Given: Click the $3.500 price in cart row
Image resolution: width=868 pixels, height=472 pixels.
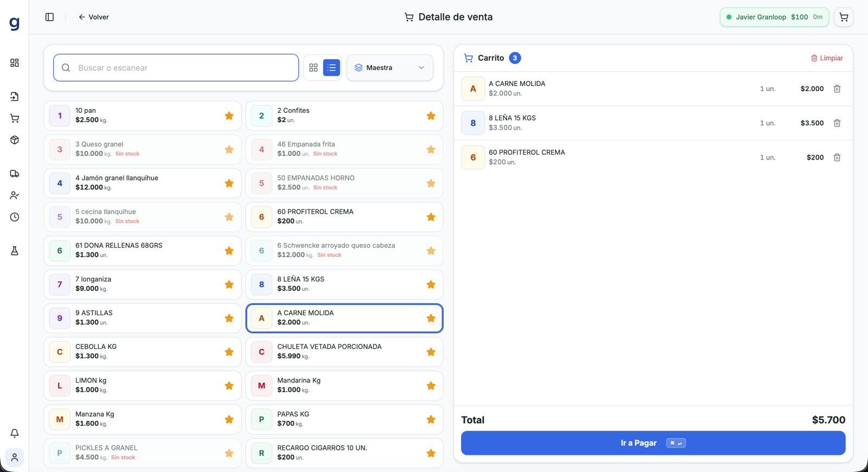Looking at the screenshot, I should [x=812, y=123].
